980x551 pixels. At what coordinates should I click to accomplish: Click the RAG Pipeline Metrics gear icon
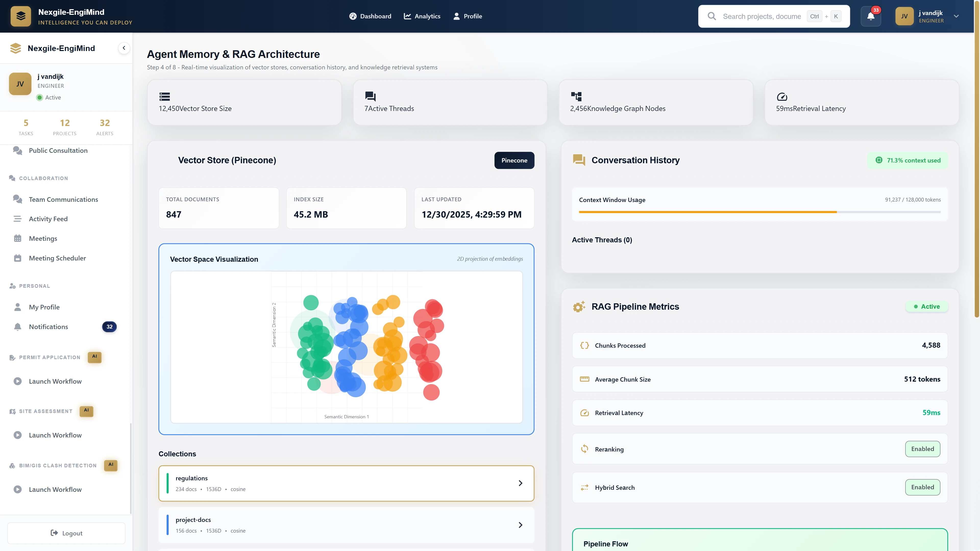pos(579,306)
